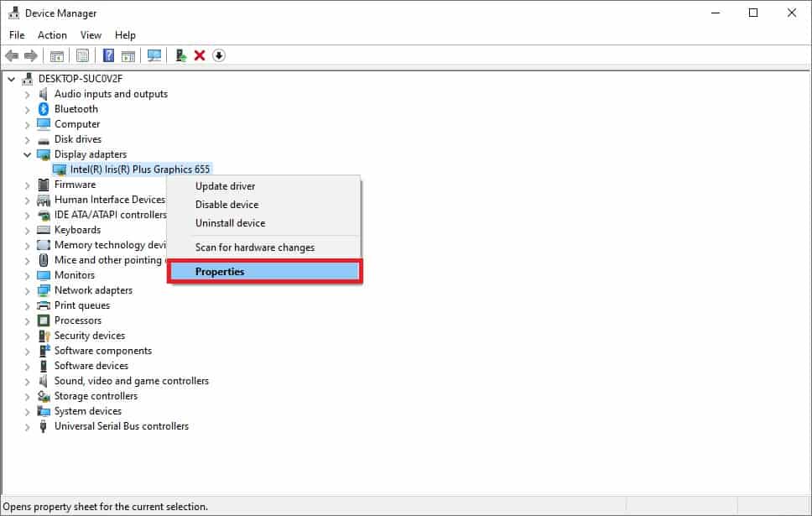Screen dimensions: 812x516
Task: Click the Back arrow in the toolbar
Action: [12, 55]
